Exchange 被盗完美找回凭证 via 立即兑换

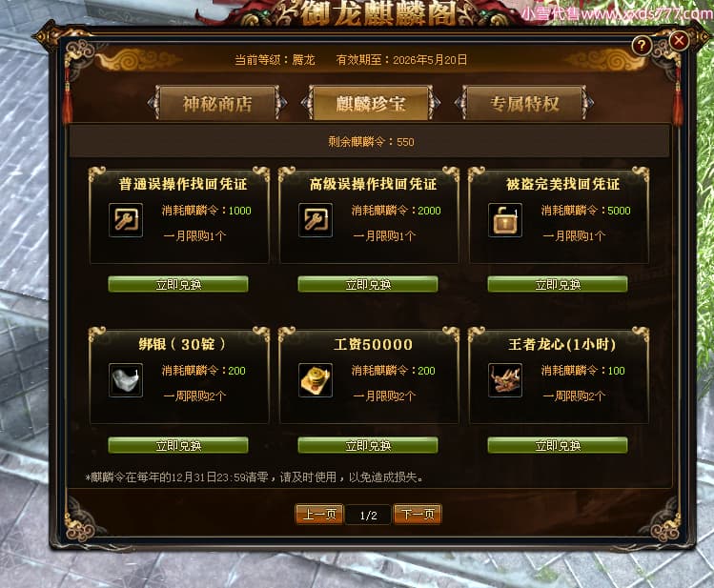click(558, 284)
